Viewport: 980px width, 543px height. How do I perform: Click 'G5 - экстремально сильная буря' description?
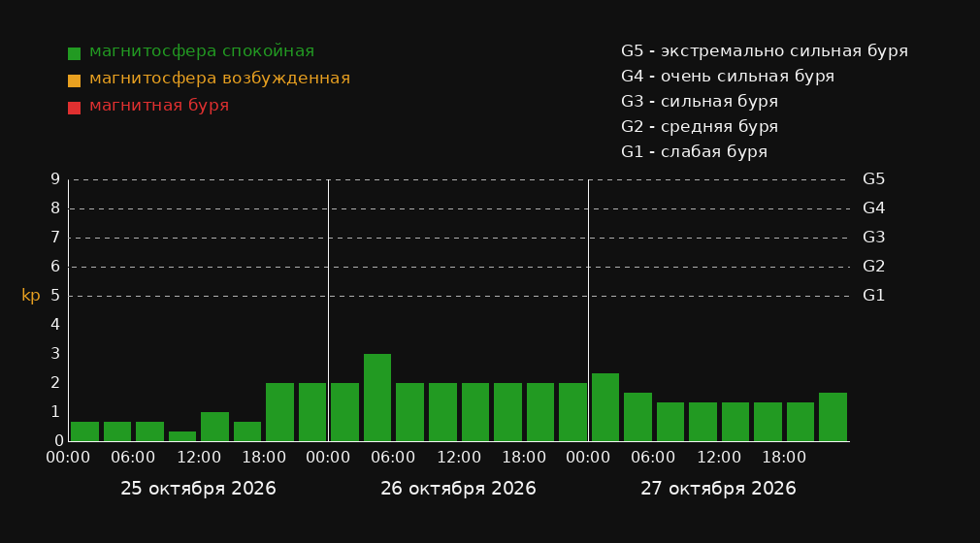[x=765, y=51]
